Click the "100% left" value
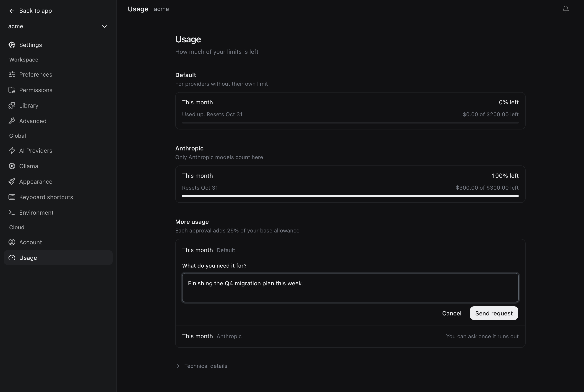This screenshot has height=392, width=584. click(x=505, y=176)
